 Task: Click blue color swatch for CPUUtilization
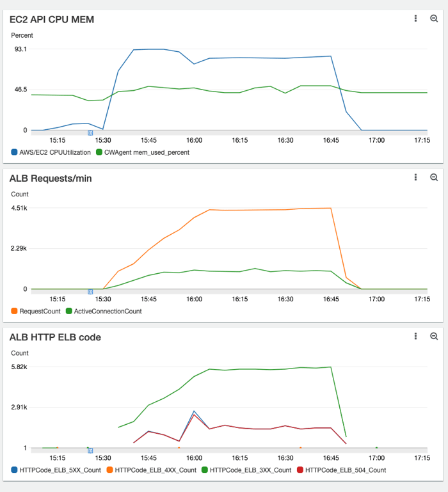click(15, 152)
